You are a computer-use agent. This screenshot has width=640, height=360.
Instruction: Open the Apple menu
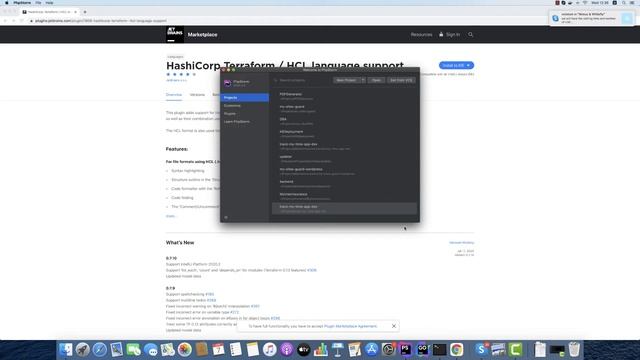pos(7,3)
